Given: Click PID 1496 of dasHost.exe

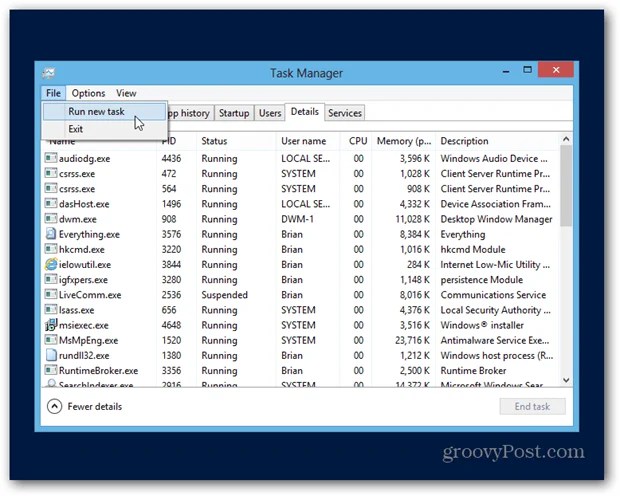Looking at the screenshot, I should click(171, 204).
